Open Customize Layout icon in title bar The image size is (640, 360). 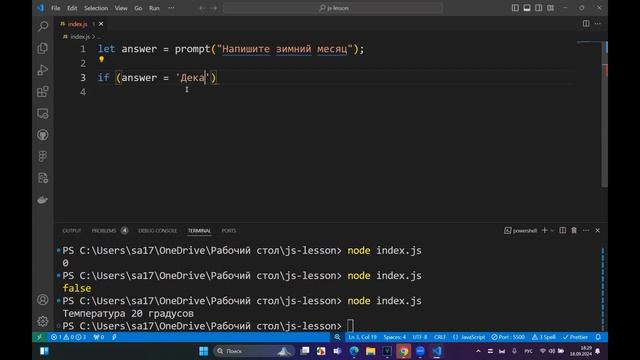(551, 8)
